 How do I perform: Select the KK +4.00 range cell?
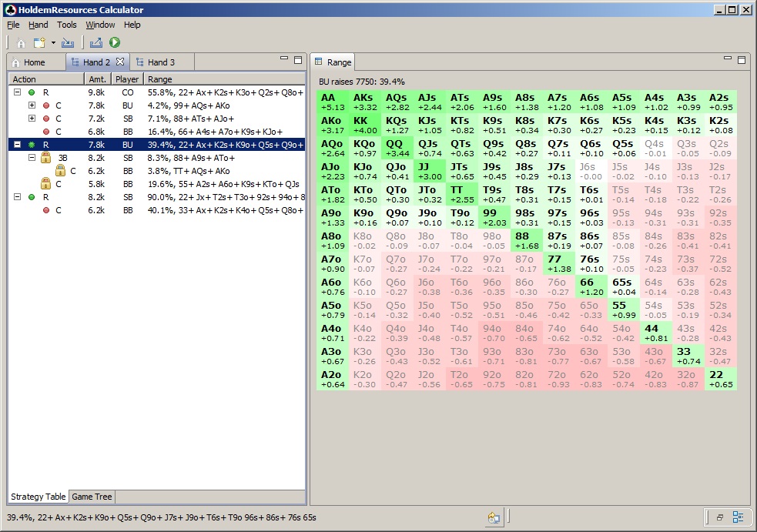pos(365,125)
